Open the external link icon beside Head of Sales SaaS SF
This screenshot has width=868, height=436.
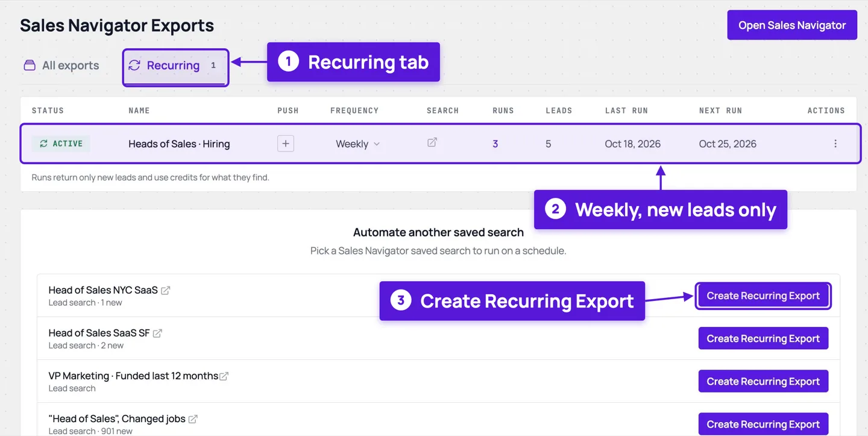point(157,333)
